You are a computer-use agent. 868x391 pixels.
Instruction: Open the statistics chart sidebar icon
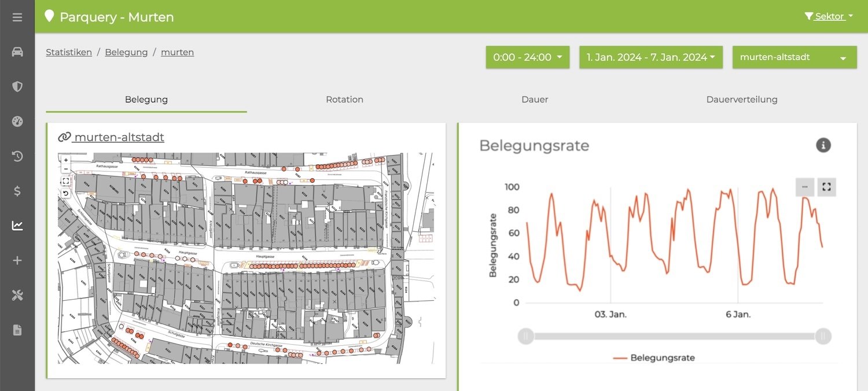17,226
